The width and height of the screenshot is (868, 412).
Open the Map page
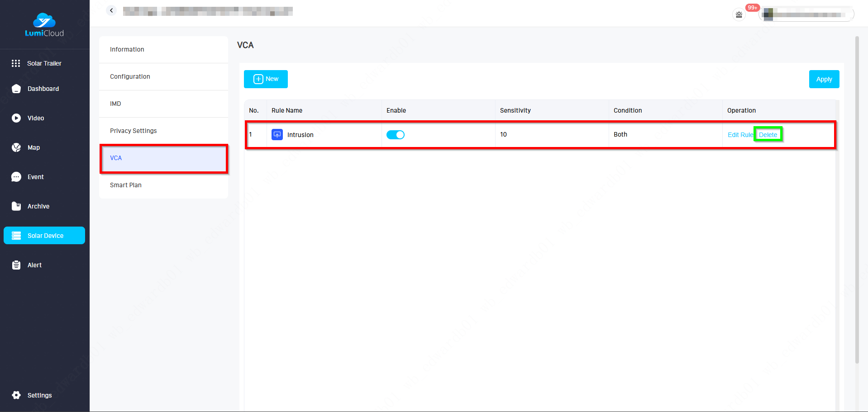(33, 147)
